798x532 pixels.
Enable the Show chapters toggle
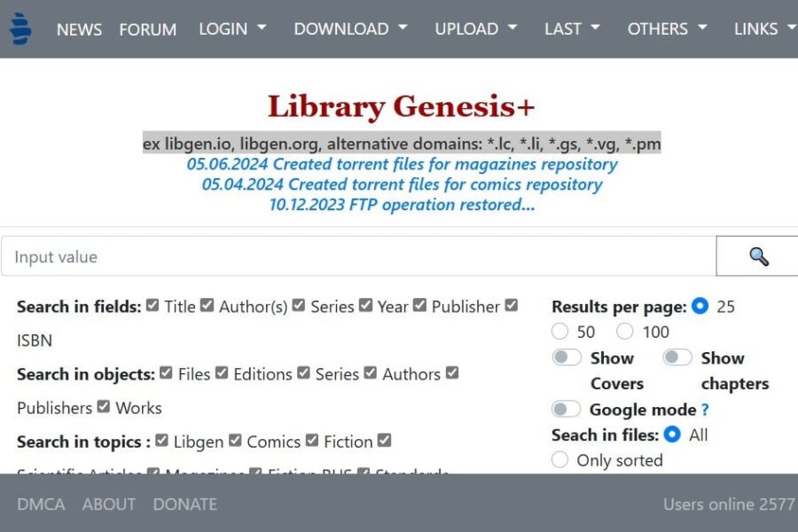(x=677, y=356)
